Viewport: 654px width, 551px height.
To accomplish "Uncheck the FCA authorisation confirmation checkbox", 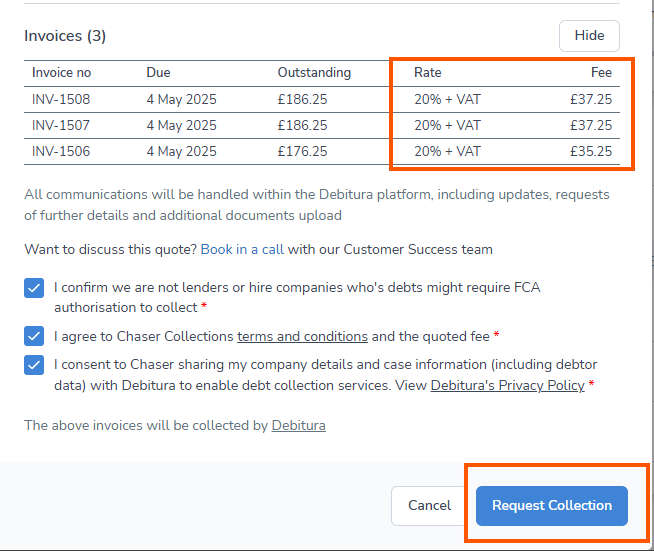I will [34, 288].
